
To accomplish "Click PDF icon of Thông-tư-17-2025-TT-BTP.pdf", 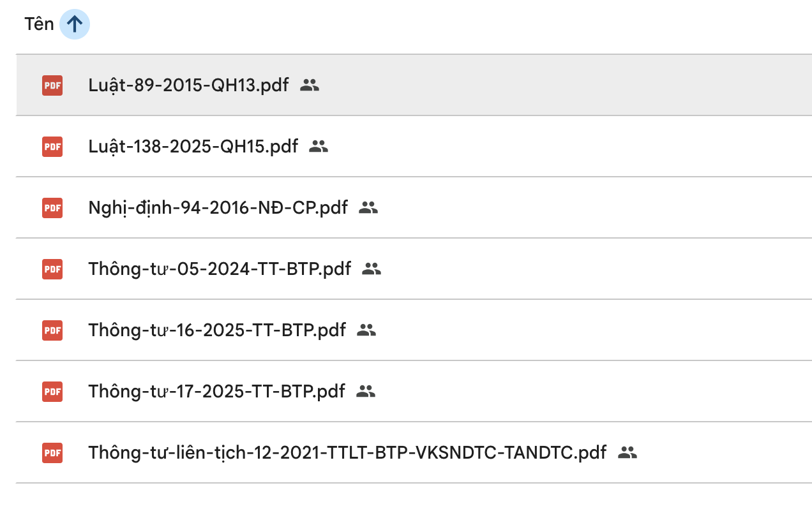I will tap(52, 392).
